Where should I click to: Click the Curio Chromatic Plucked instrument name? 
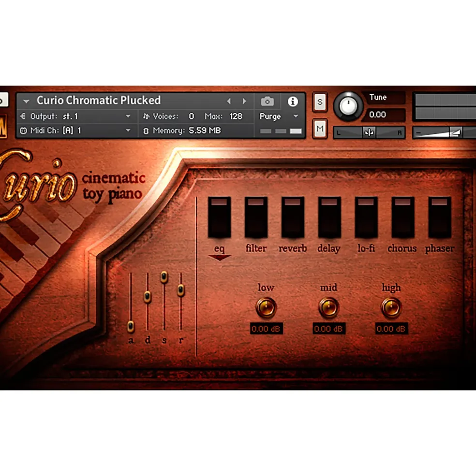tap(99, 101)
